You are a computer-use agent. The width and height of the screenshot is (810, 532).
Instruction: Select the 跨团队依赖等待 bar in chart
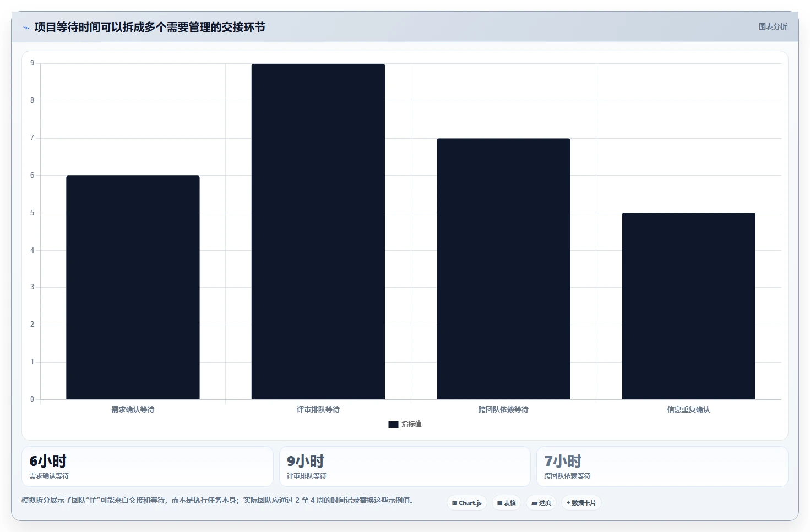pos(503,268)
